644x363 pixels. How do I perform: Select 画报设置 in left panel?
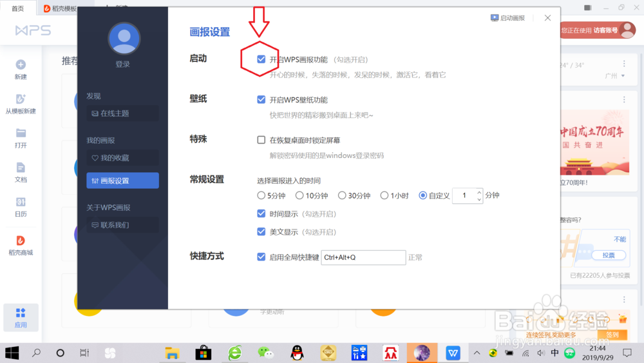click(122, 181)
